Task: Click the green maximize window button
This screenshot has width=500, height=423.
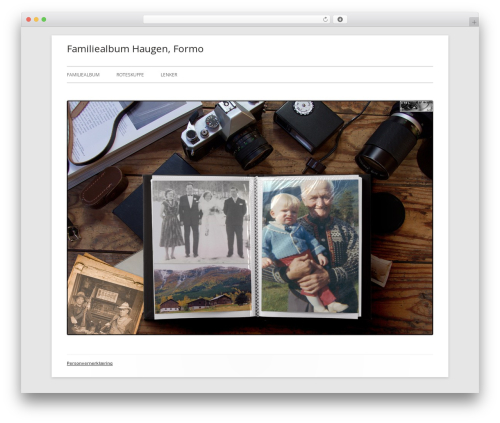Action: (x=44, y=20)
